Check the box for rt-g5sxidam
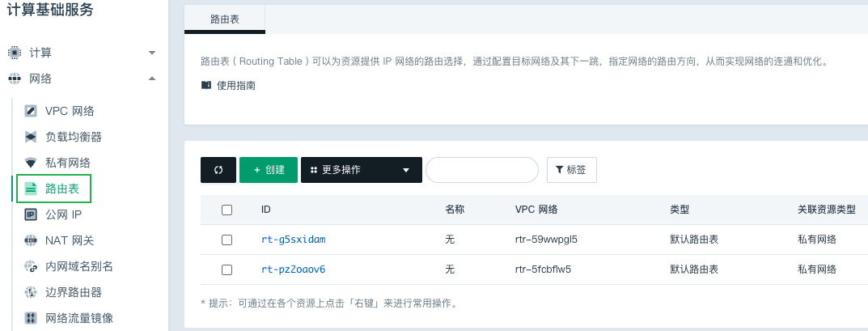 tap(227, 240)
